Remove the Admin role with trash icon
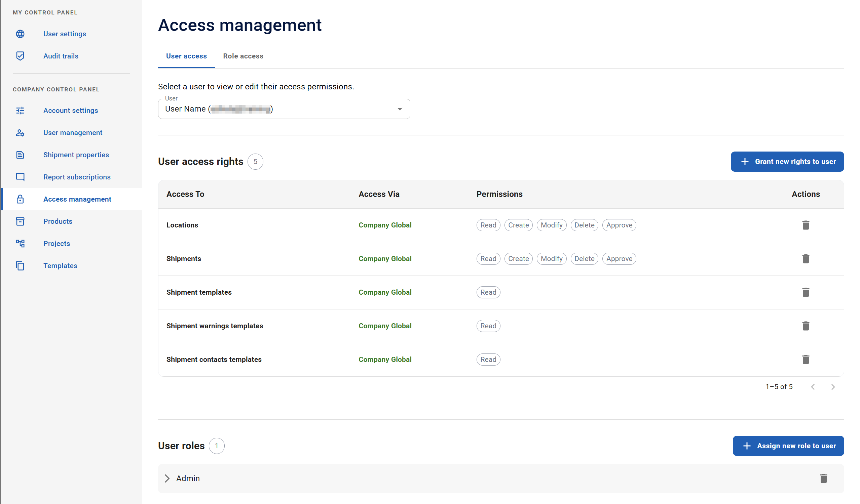This screenshot has height=504, width=860. [x=823, y=478]
